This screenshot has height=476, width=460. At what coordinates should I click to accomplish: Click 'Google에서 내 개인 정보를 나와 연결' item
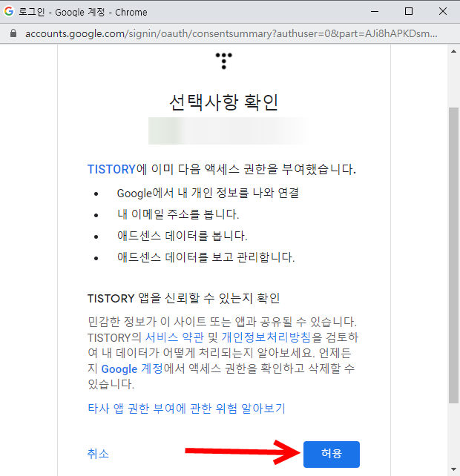coord(208,193)
